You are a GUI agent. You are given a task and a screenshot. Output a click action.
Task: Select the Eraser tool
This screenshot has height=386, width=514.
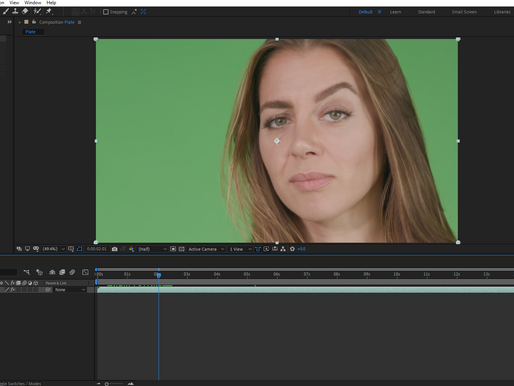(x=25, y=11)
